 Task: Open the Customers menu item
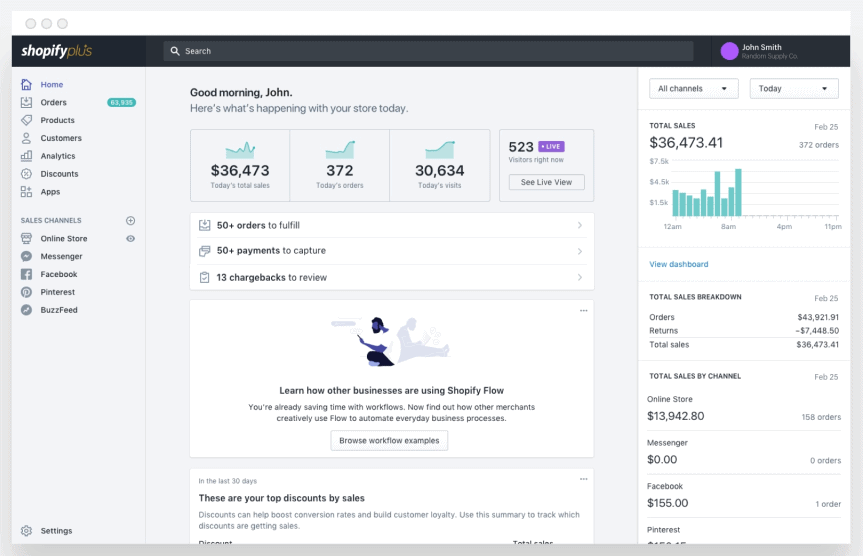(x=61, y=138)
